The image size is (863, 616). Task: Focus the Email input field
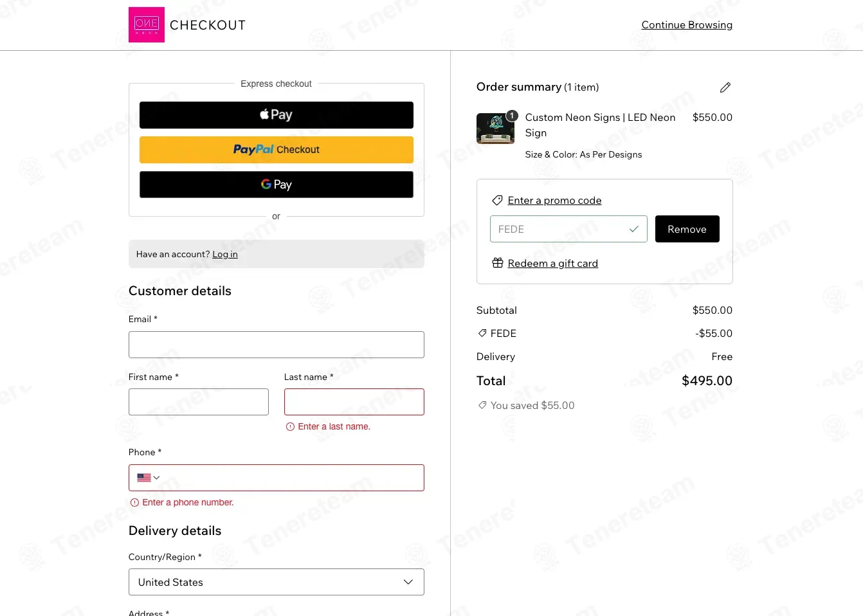click(277, 345)
